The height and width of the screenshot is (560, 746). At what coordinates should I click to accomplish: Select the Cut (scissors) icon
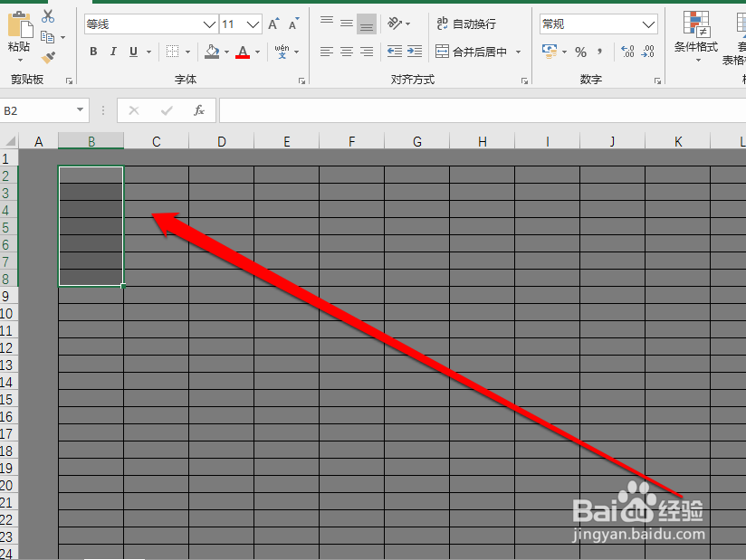(x=48, y=16)
